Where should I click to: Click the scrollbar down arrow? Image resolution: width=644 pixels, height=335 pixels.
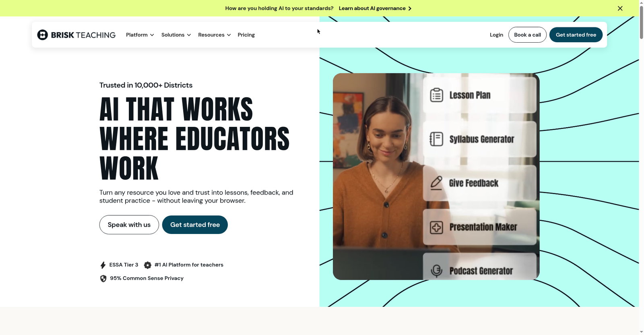642,332
